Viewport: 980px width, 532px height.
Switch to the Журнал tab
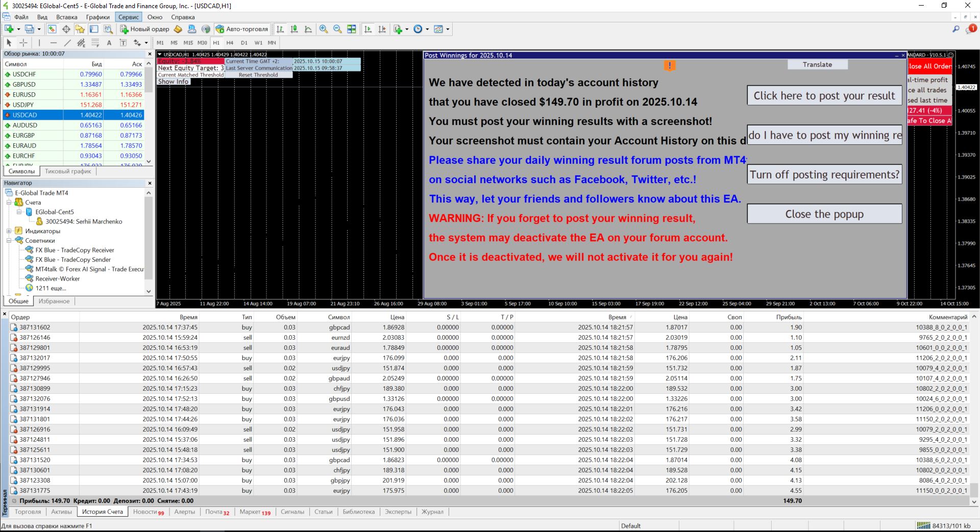click(x=432, y=512)
